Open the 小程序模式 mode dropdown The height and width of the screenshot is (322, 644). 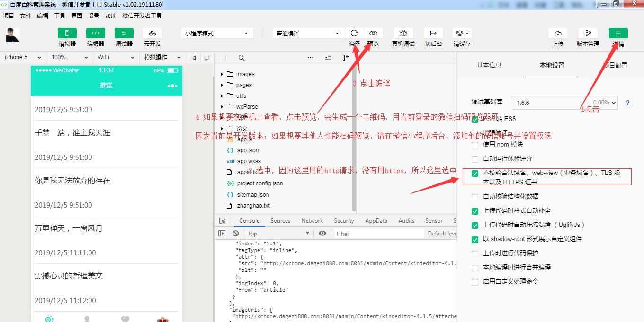click(x=217, y=33)
